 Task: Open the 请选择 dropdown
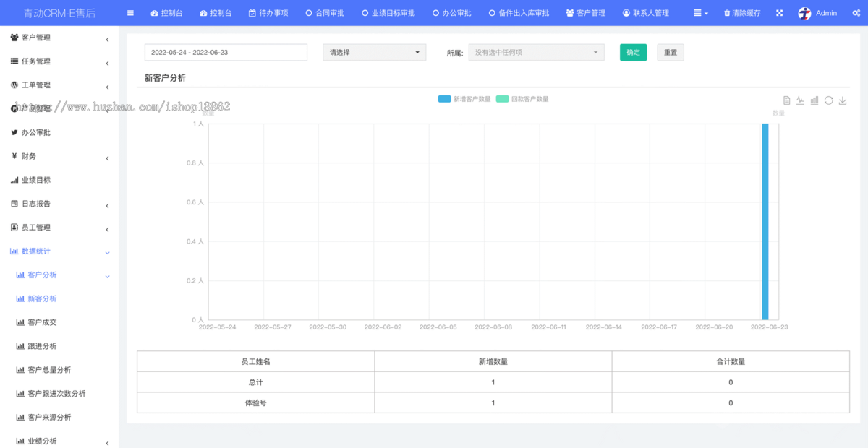coord(374,52)
